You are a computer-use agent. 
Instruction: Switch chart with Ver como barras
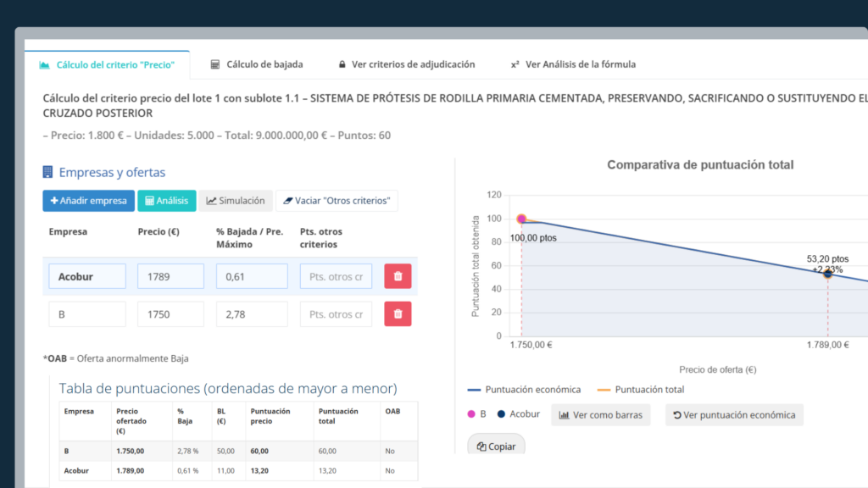coord(600,415)
